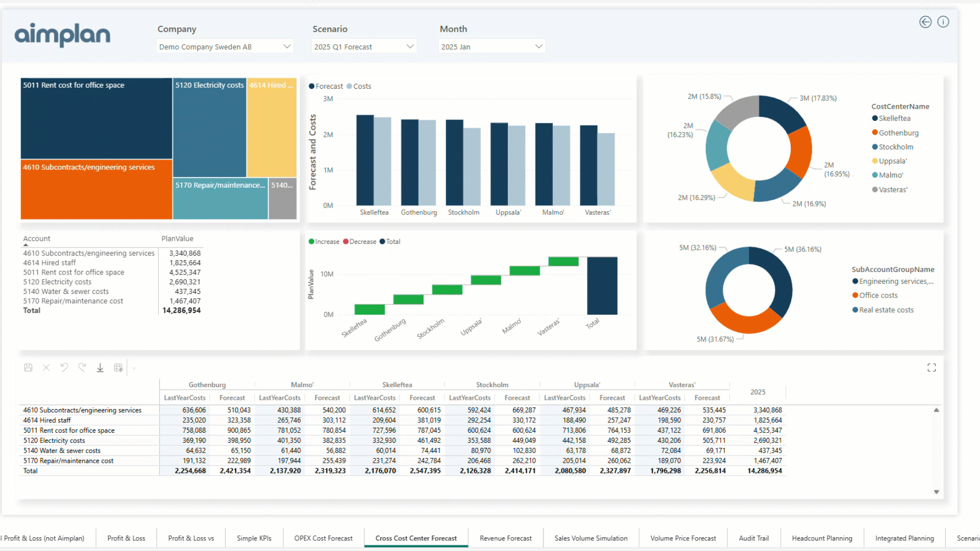Viewport: 980px width, 551px height.
Task: Click the save icon above the forecast table
Action: (28, 367)
